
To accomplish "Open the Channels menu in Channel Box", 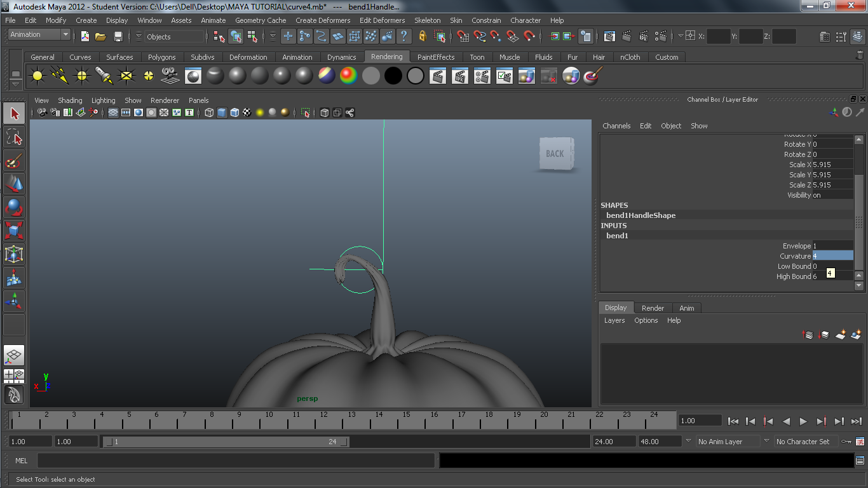I will [x=616, y=126].
